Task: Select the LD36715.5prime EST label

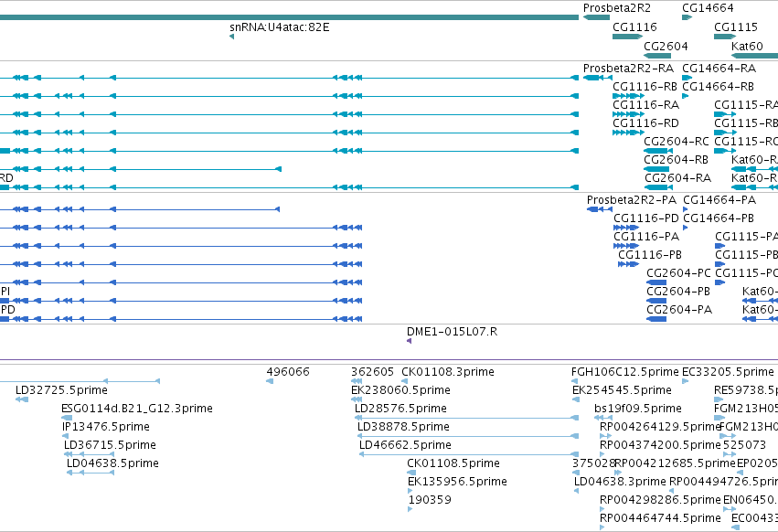Action: [110, 445]
